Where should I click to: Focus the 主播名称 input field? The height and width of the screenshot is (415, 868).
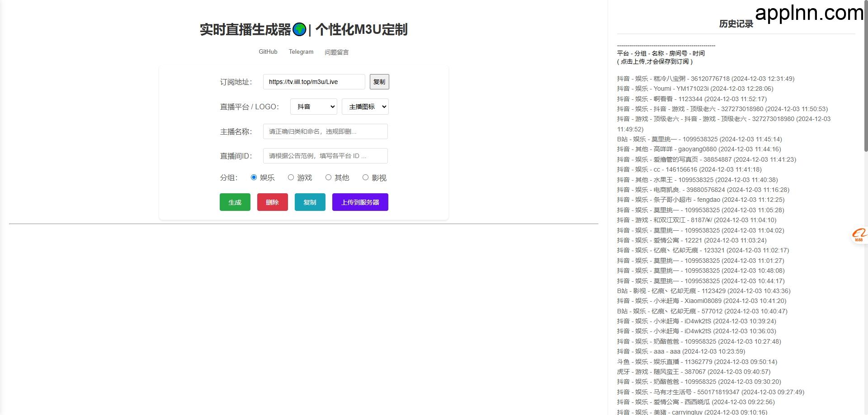[x=325, y=131]
